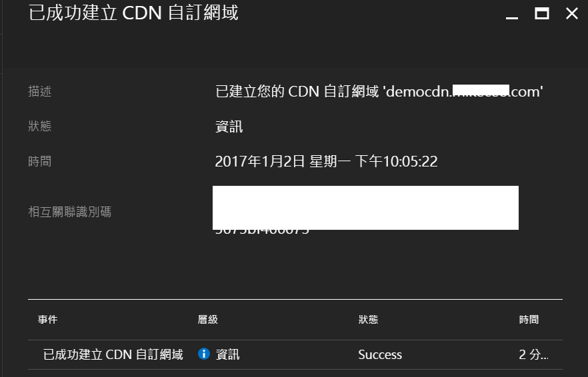Click the 時間 column header in the table
The width and height of the screenshot is (588, 377).
click(529, 319)
